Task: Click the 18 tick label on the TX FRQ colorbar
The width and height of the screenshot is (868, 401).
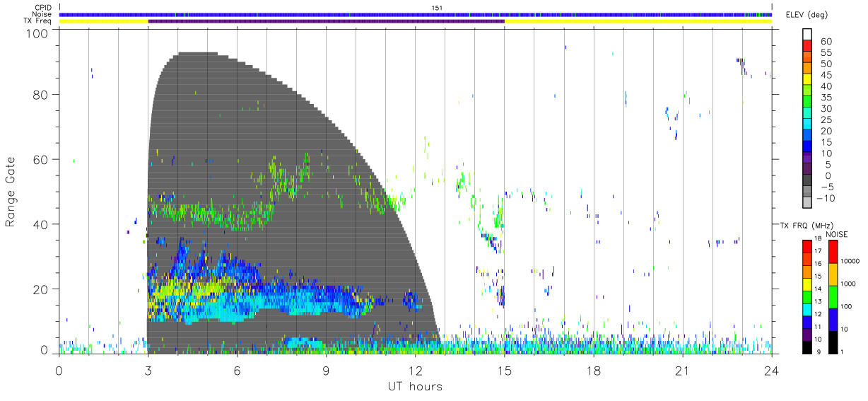Action: click(818, 238)
